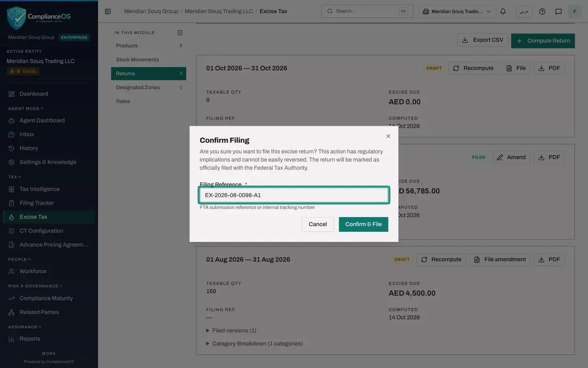Click Meridian Souq Group breadcrumb
The width and height of the screenshot is (588, 368).
[151, 11]
